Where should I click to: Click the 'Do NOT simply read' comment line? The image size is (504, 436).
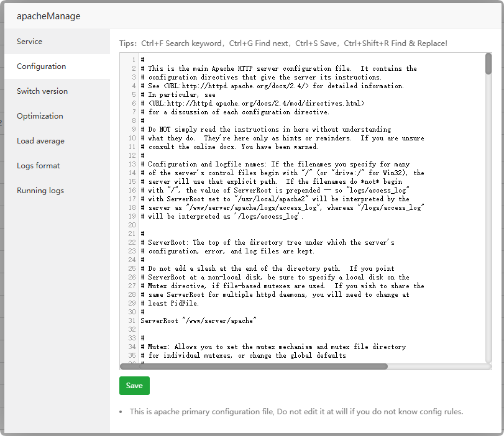pyautogui.click(x=266, y=129)
